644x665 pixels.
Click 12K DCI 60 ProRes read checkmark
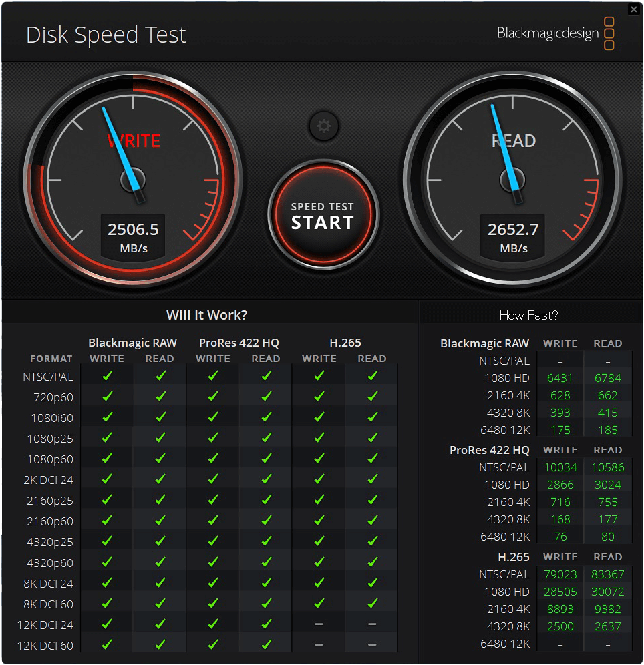267,645
